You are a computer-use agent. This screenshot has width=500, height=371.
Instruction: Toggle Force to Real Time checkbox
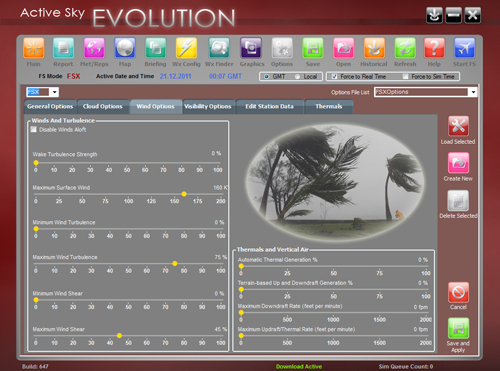[334, 77]
